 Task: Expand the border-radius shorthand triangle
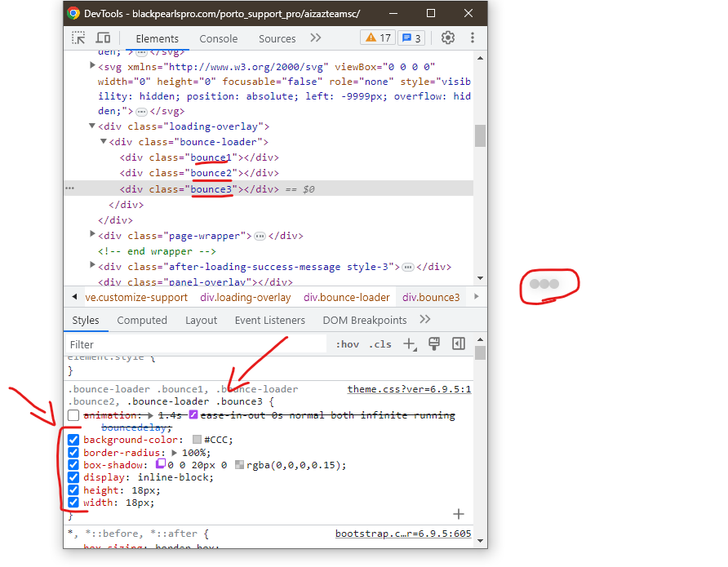[x=174, y=453]
